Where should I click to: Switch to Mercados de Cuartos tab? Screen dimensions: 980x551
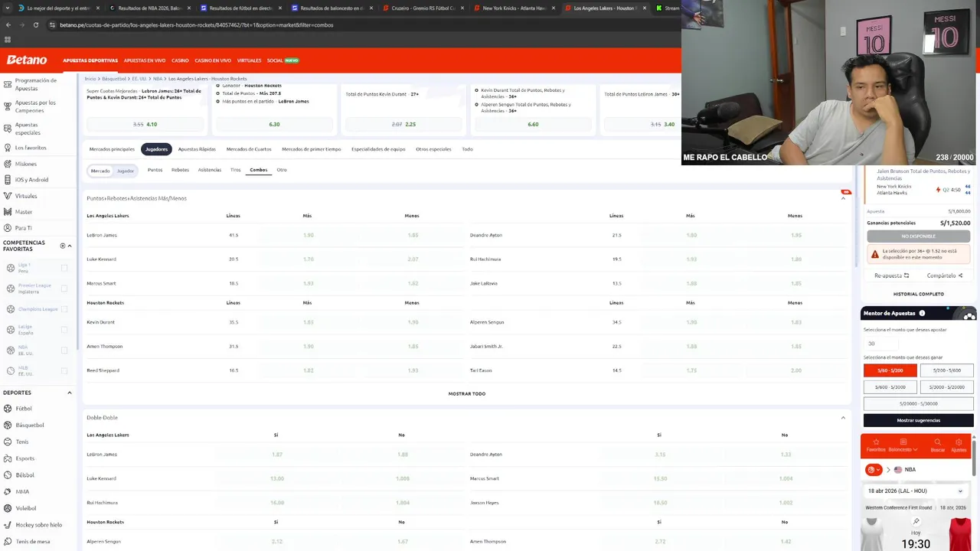(249, 149)
